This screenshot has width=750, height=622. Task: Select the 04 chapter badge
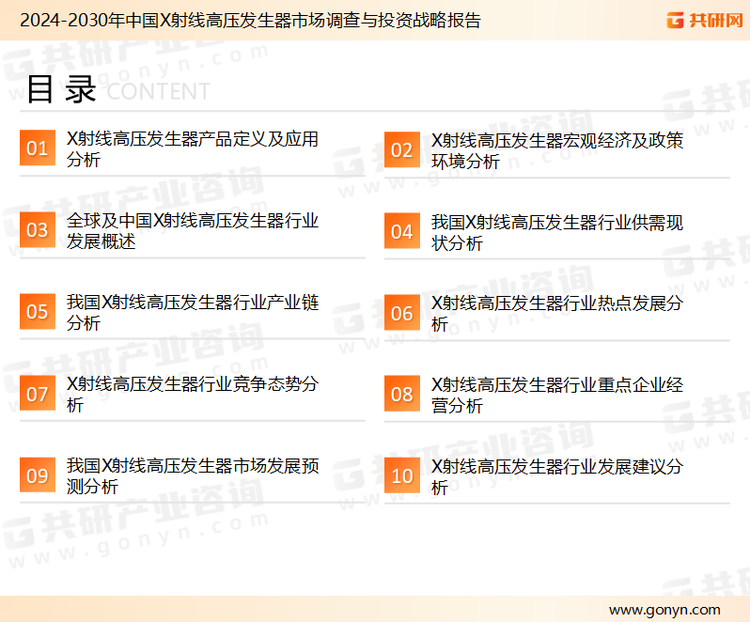pyautogui.click(x=401, y=230)
